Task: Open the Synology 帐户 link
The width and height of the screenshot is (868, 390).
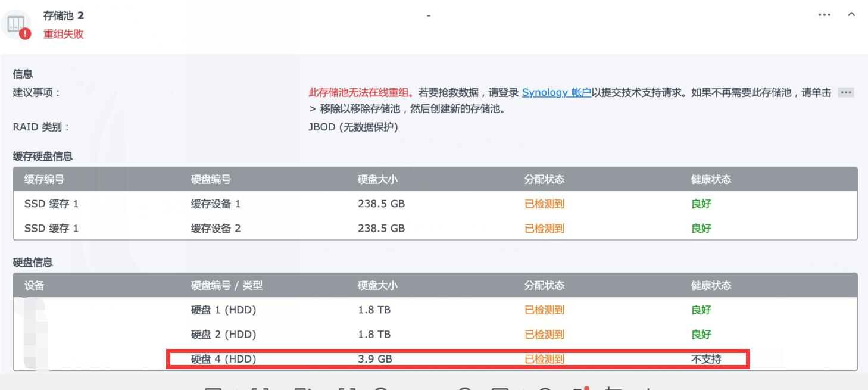Action: pyautogui.click(x=556, y=93)
